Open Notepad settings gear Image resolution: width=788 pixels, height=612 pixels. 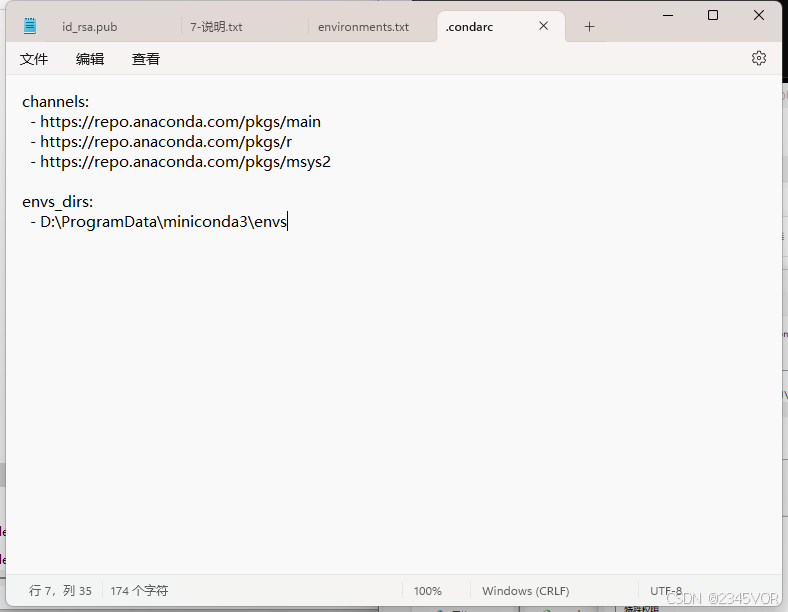click(x=758, y=58)
